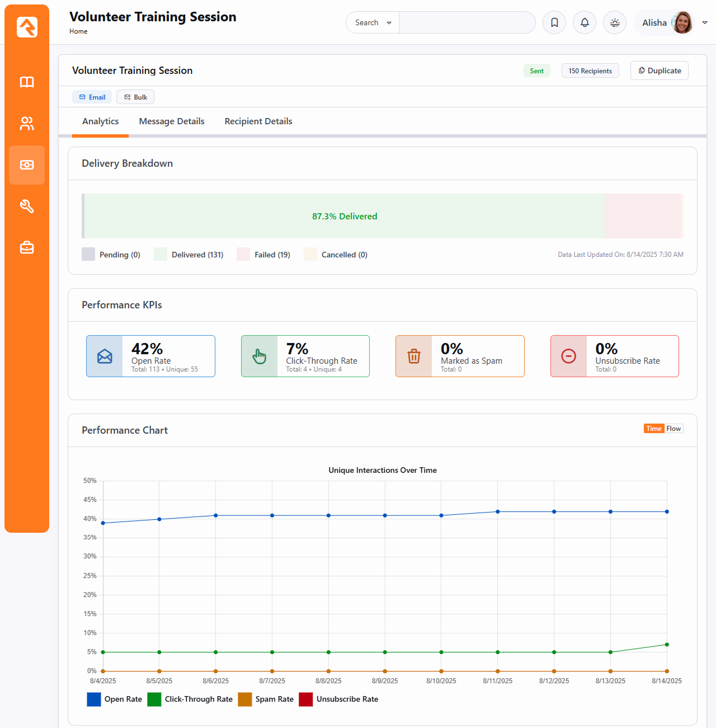Open the people icon in sidebar
This screenshot has height=728, width=716.
point(27,124)
